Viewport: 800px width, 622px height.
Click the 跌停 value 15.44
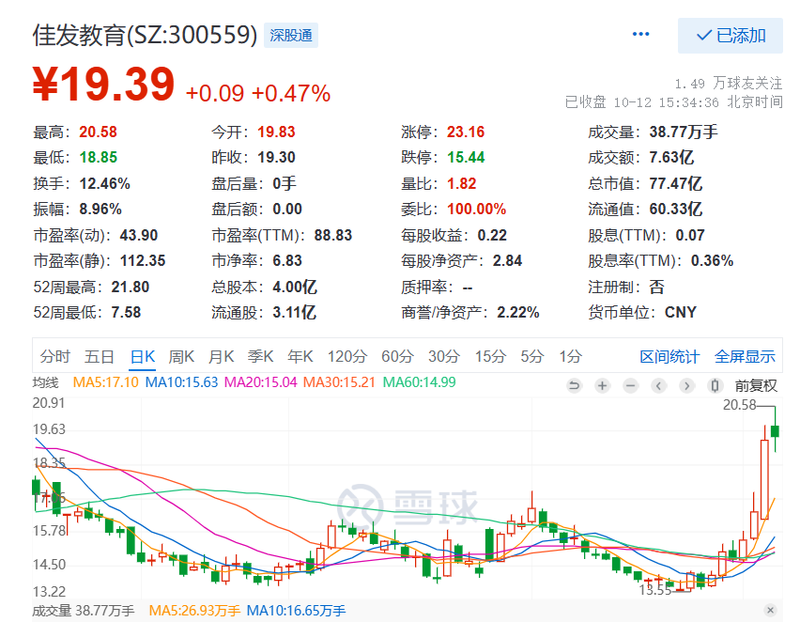(x=466, y=157)
